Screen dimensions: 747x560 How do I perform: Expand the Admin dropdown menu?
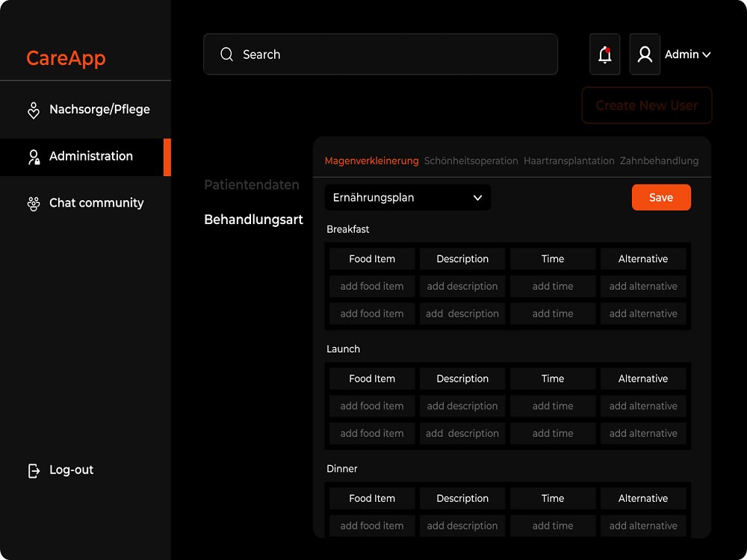coord(687,55)
